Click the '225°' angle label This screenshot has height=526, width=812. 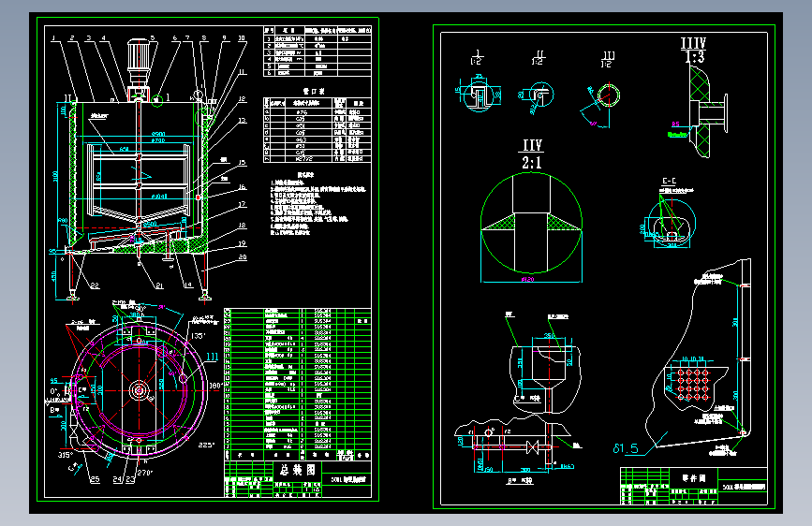click(x=206, y=445)
